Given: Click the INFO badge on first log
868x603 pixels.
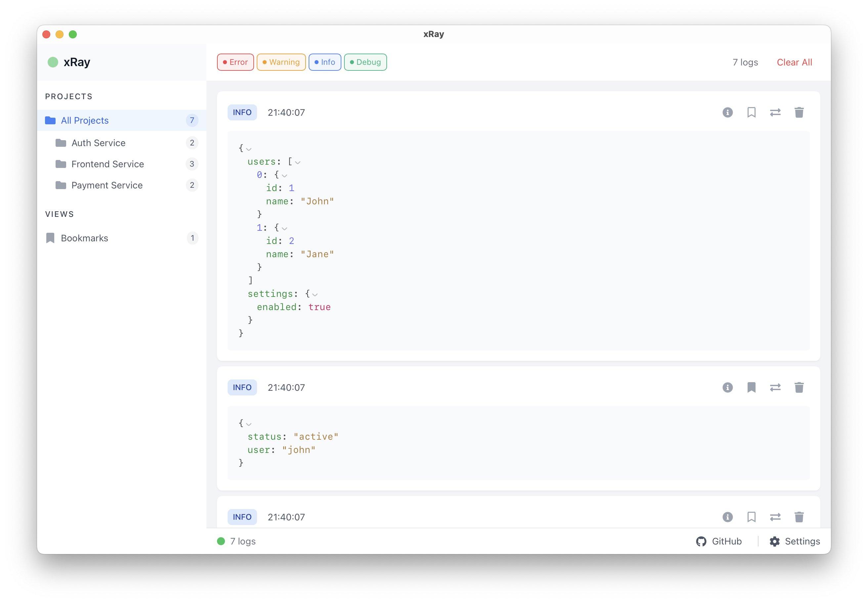Looking at the screenshot, I should tap(242, 113).
